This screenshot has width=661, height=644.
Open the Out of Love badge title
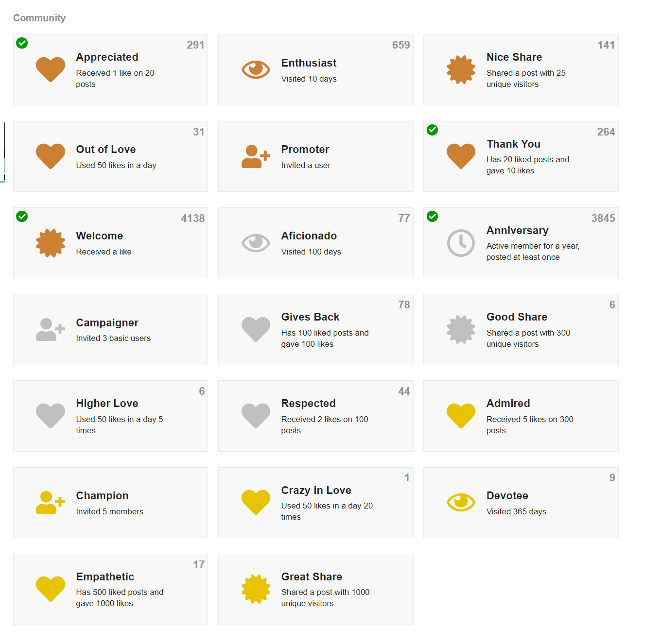(106, 150)
